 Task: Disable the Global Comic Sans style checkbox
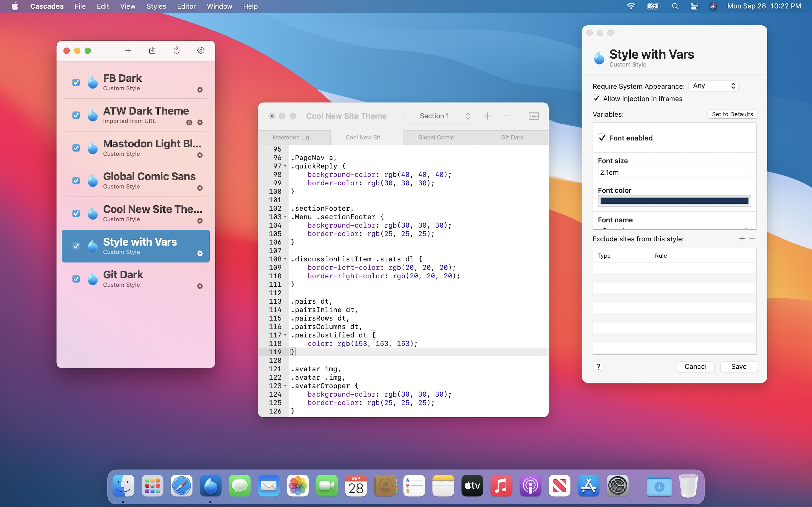coord(76,181)
